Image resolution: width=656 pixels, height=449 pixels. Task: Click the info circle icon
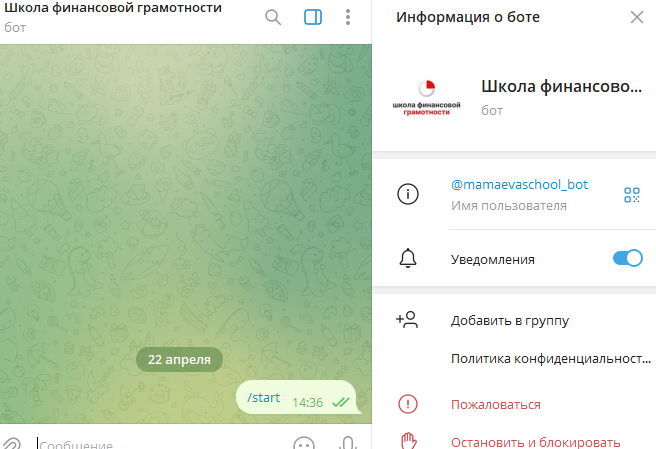(x=407, y=194)
